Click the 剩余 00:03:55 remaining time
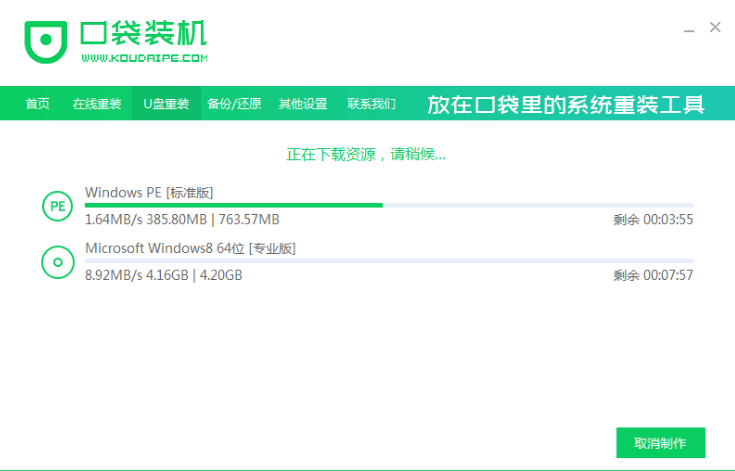This screenshot has width=735, height=471. [653, 219]
